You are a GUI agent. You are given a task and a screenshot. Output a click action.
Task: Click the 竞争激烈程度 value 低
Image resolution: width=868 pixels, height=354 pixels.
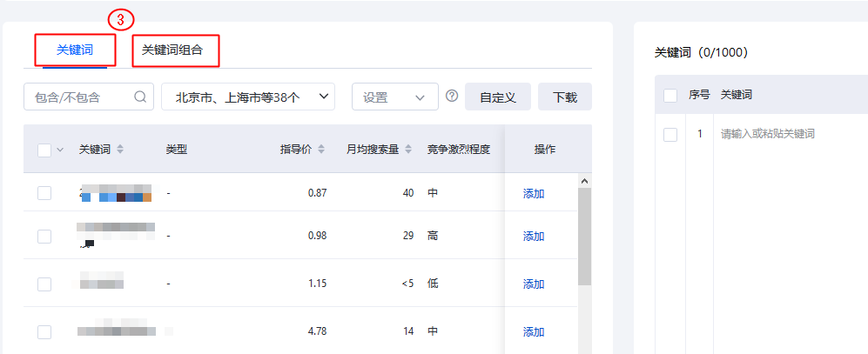(433, 284)
